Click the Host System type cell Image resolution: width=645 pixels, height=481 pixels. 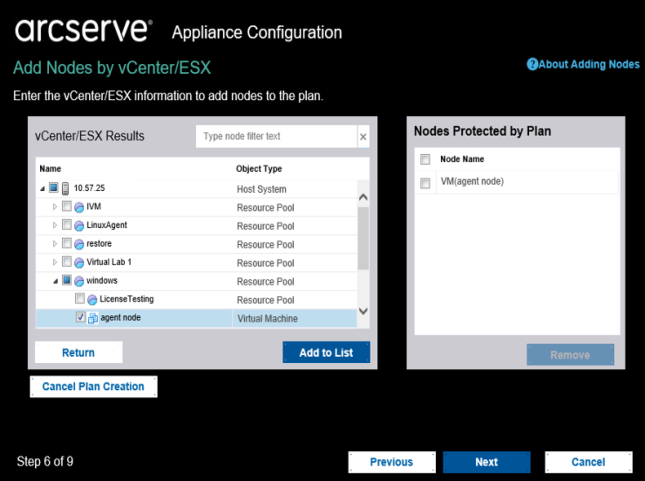pos(262,189)
